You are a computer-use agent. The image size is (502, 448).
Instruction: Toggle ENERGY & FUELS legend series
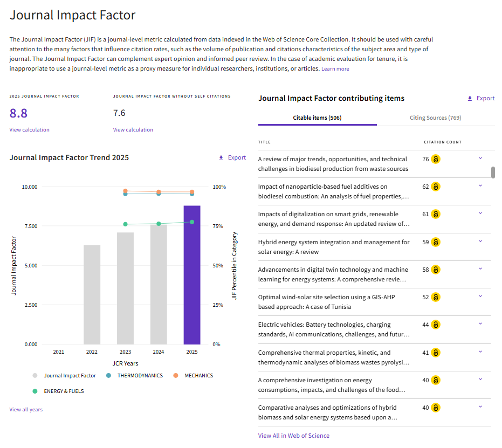58,391
